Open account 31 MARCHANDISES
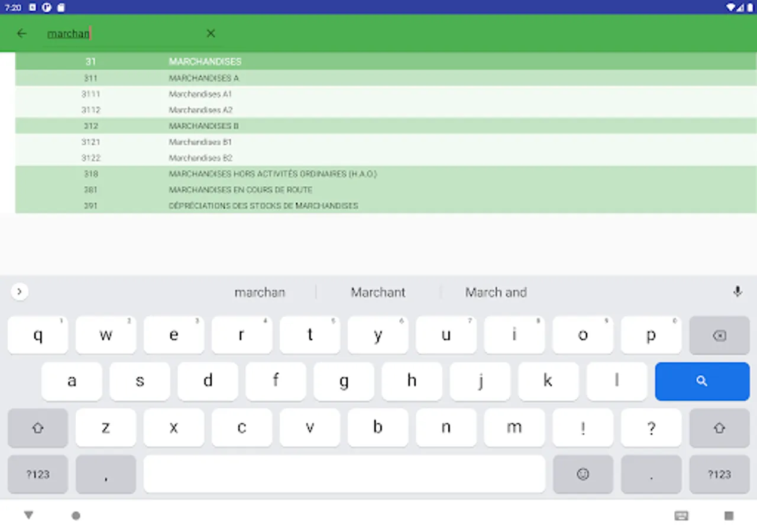This screenshot has width=757, height=532. tap(386, 61)
